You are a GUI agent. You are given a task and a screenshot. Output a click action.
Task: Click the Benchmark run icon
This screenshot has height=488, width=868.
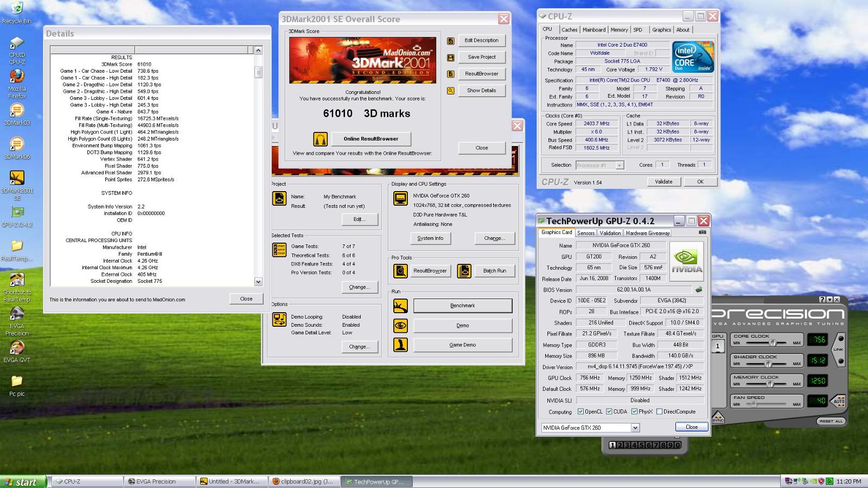[x=400, y=306]
